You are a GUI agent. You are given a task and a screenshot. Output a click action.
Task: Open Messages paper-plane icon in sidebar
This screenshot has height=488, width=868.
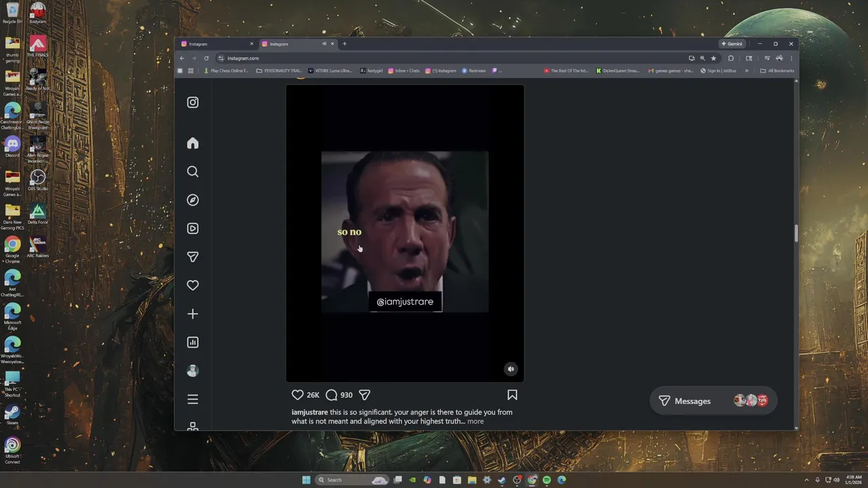coord(193,257)
